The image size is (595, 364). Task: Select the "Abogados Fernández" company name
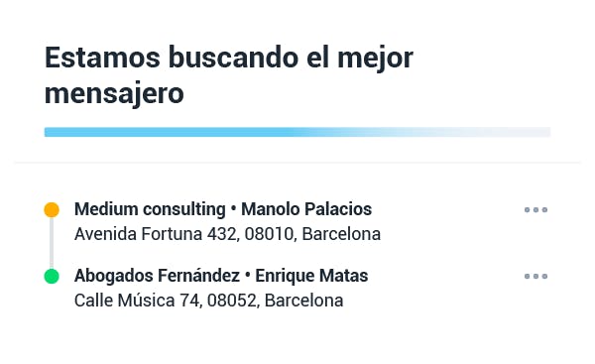coord(157,276)
